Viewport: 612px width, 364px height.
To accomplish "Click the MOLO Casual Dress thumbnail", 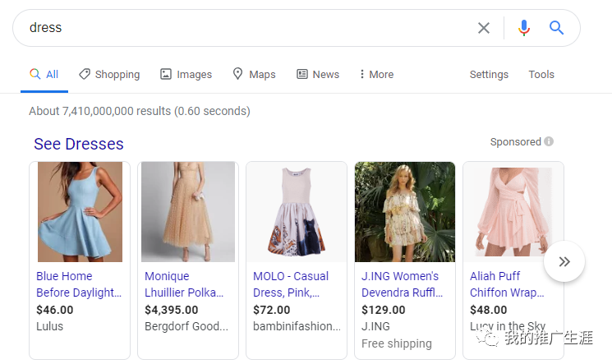I will click(296, 212).
